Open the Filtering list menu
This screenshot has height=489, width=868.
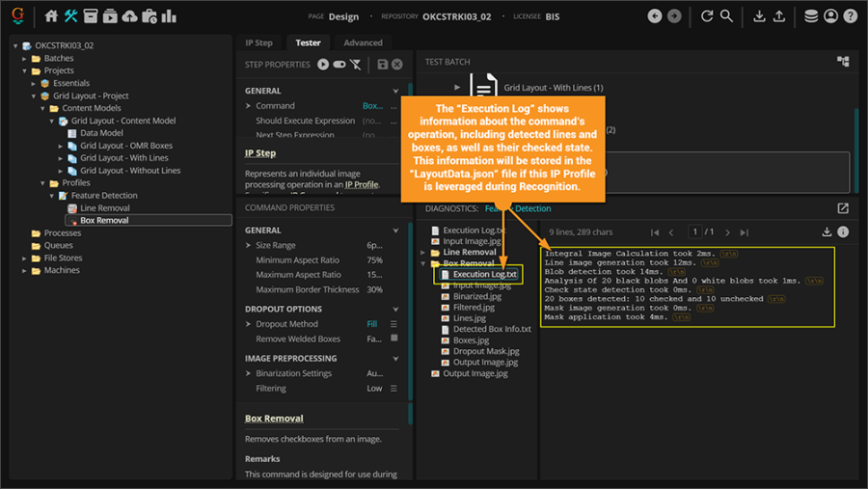[x=393, y=389]
